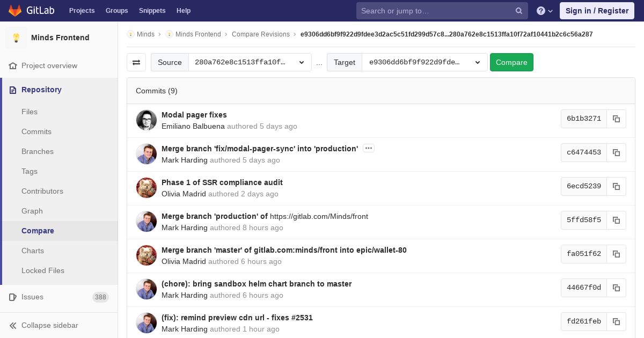
Task: Click the Minds Frontend lightbulb avatar
Action: pos(16,38)
